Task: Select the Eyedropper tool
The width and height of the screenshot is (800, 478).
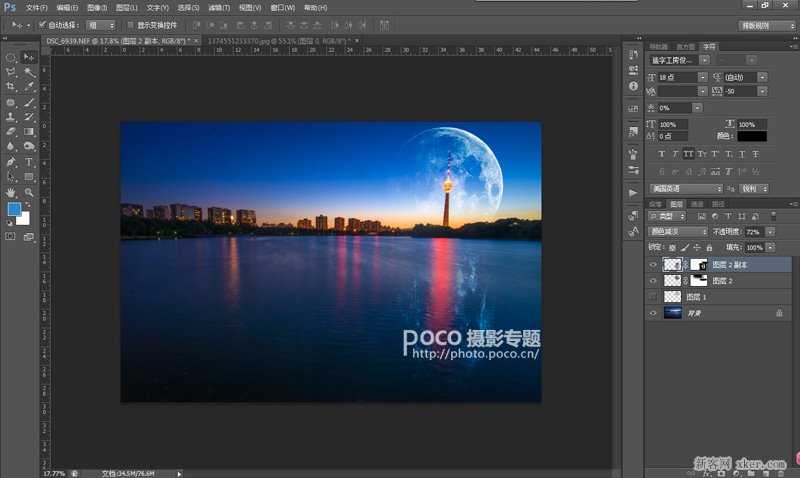Action: pyautogui.click(x=29, y=87)
